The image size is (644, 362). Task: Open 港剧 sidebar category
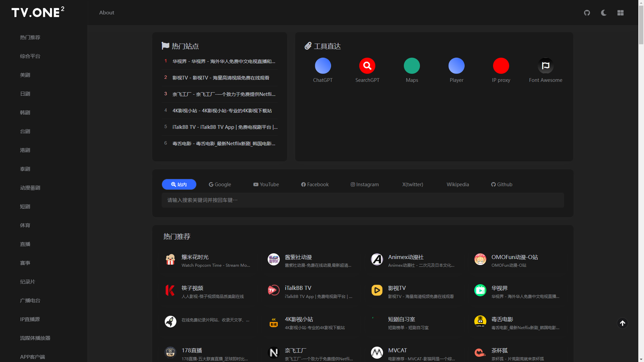point(25,150)
